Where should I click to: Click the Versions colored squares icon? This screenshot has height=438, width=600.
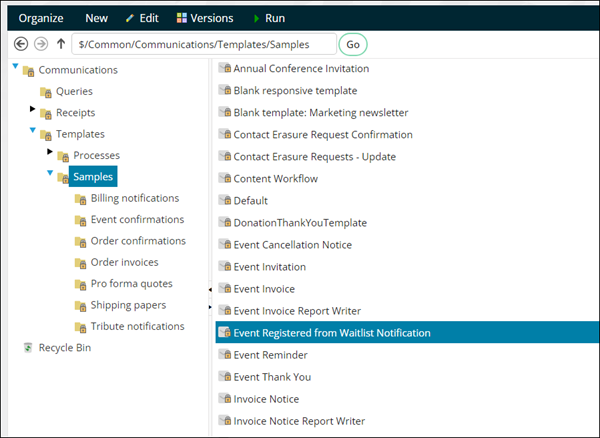(x=182, y=18)
